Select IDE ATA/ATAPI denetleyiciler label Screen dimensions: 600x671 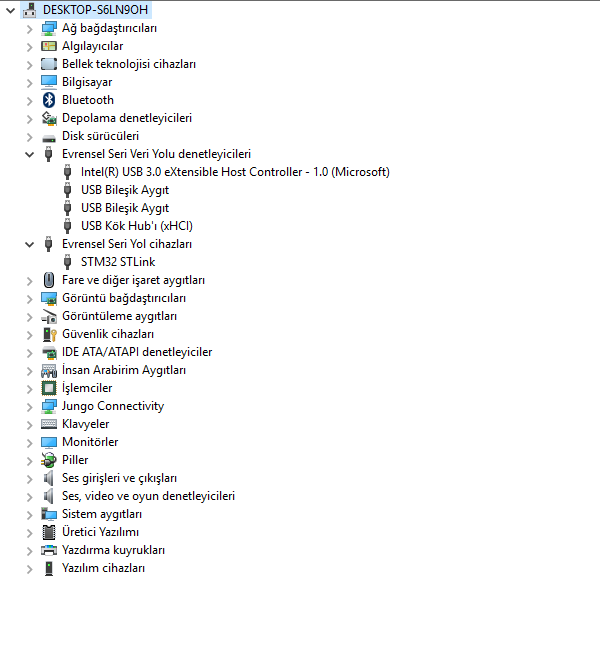[x=137, y=352]
